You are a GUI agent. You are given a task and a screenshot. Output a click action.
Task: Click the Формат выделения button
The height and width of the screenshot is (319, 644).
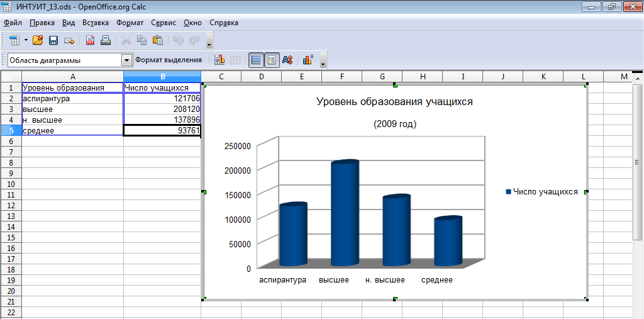pos(169,60)
